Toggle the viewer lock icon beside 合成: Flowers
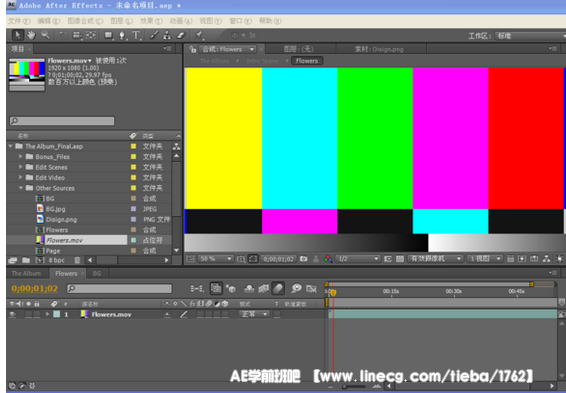Viewport: 566px width, 393px height. point(193,49)
